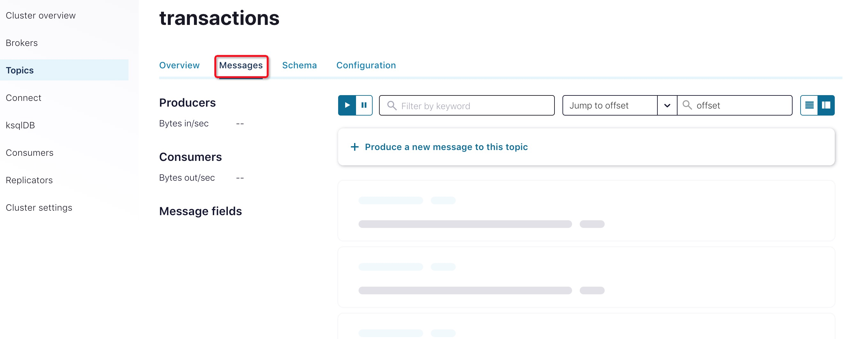The width and height of the screenshot is (868, 339).
Task: Open the Overview tab
Action: click(179, 65)
